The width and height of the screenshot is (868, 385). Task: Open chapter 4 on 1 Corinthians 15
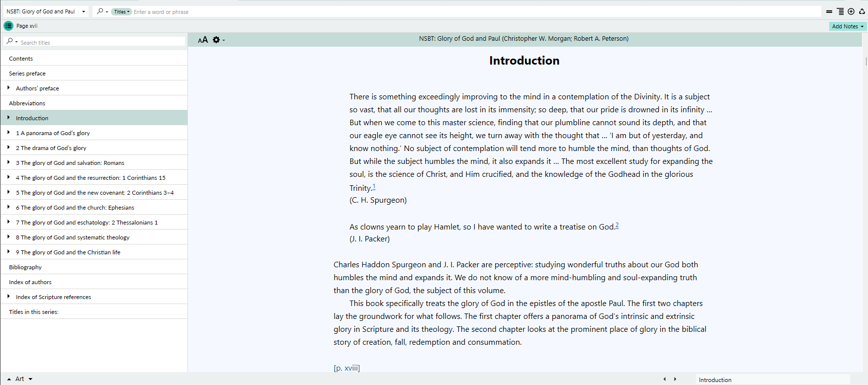point(94,177)
